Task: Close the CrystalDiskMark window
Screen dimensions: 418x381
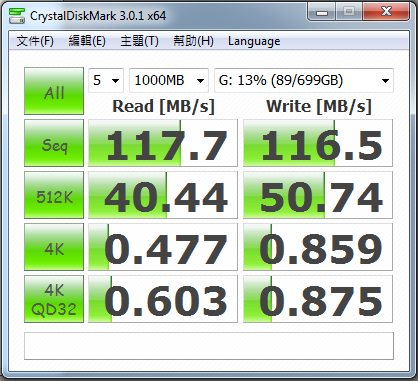Action: click(386, 12)
